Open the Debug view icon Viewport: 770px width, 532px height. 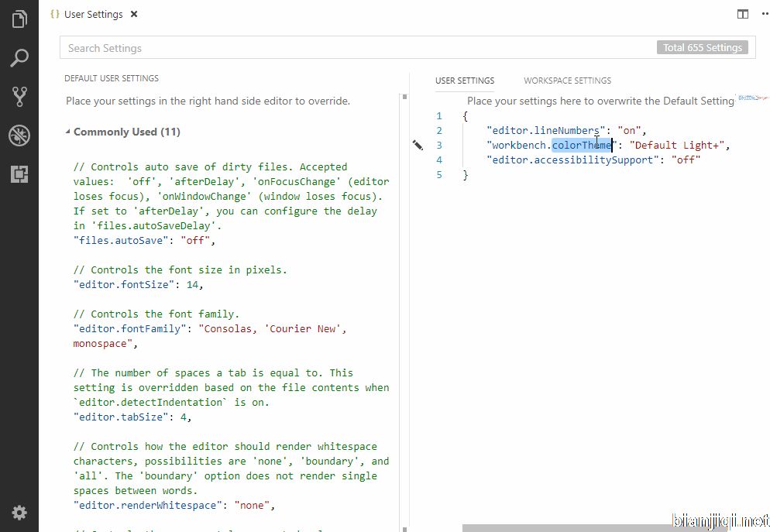pyautogui.click(x=19, y=136)
